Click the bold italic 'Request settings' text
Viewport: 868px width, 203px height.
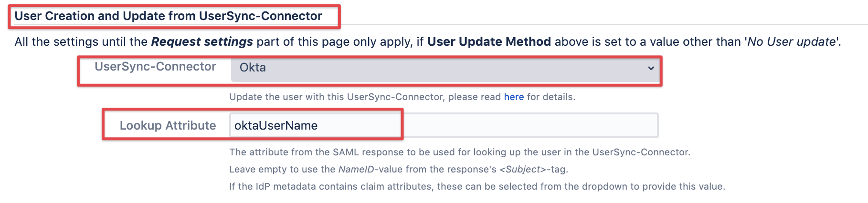202,42
